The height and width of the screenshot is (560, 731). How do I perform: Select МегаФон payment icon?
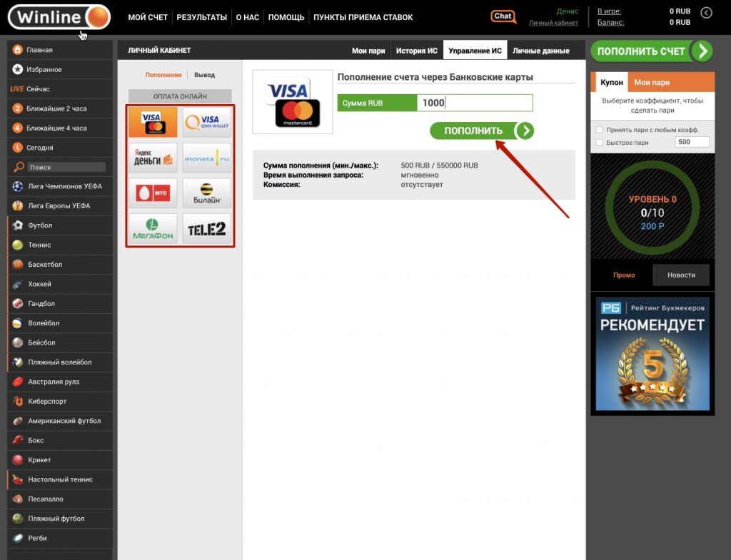[x=153, y=228]
